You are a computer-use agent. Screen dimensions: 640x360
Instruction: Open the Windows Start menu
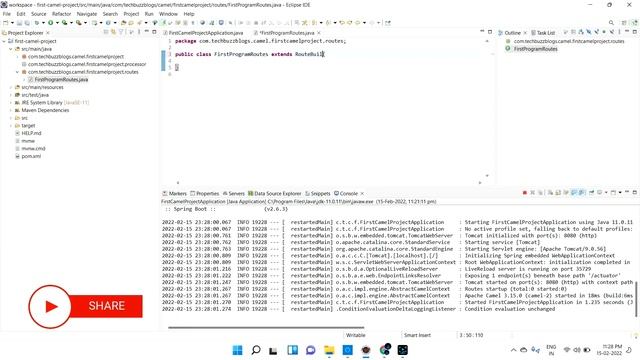[237, 350]
